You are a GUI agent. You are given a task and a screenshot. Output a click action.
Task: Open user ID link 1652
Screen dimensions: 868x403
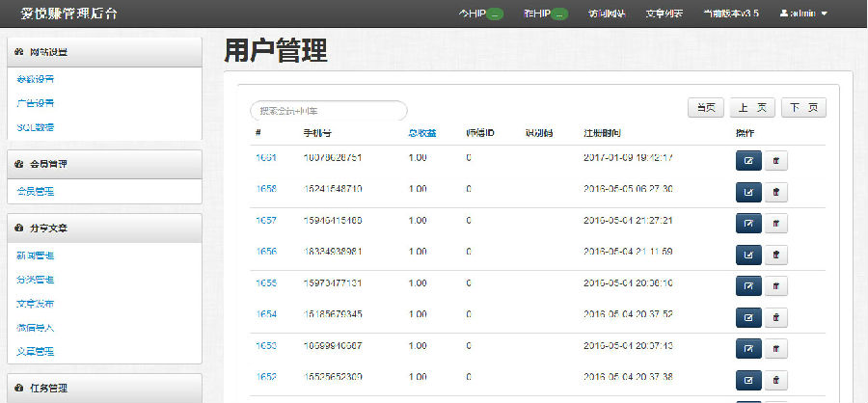point(266,376)
